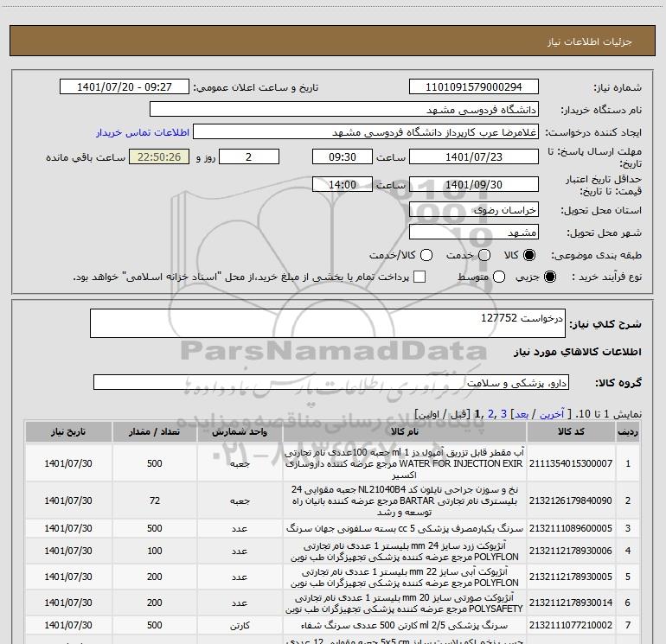Click item code 2132111089600005
Screen dimensions: 666x644
click(571, 528)
